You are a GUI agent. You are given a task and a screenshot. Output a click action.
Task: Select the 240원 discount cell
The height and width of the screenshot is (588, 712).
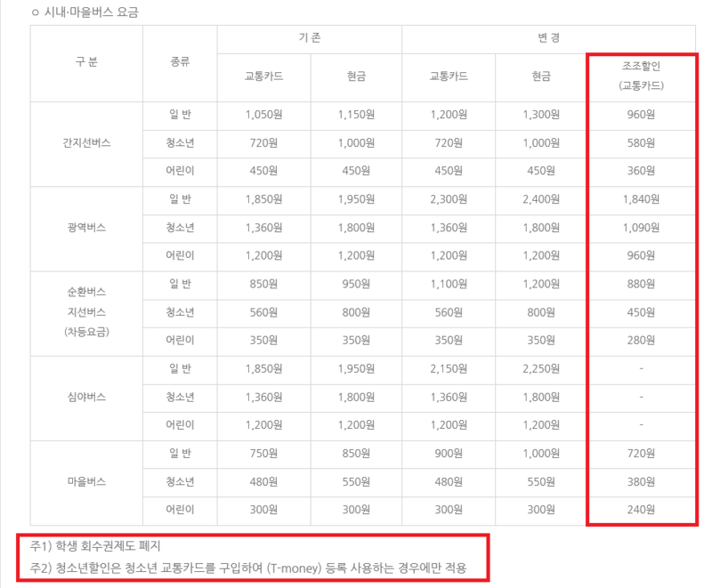[641, 510]
